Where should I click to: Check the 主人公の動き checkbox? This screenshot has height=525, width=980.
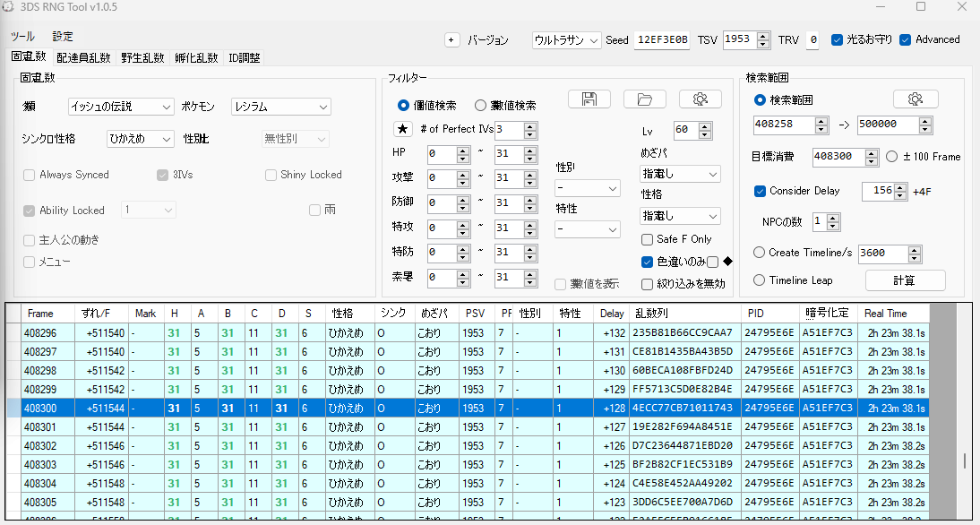pyautogui.click(x=29, y=240)
